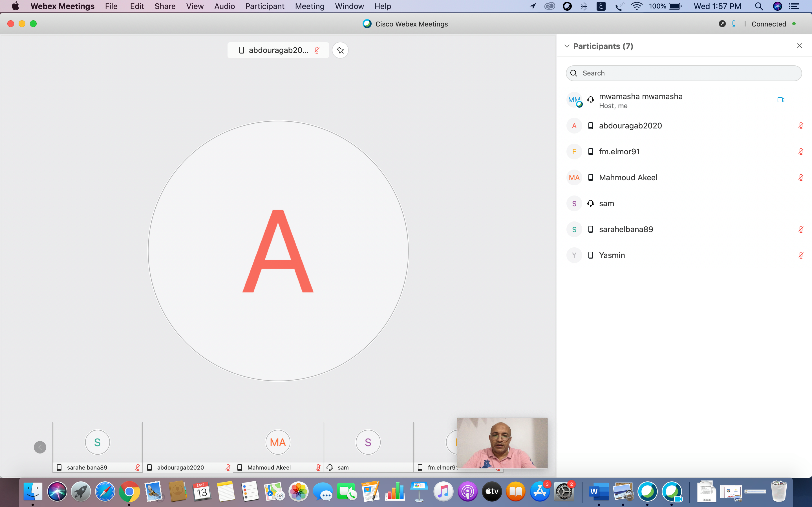Open the Meeting menu
The width and height of the screenshot is (812, 507).
coord(309,6)
